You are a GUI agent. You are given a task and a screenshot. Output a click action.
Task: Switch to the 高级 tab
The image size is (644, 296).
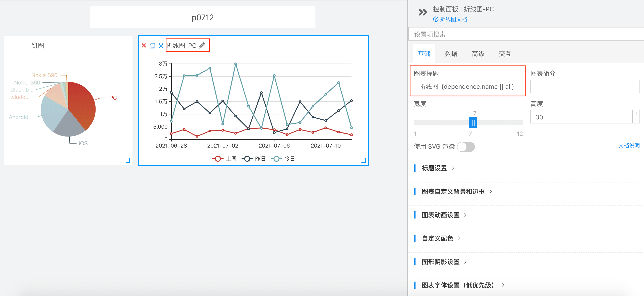point(478,53)
